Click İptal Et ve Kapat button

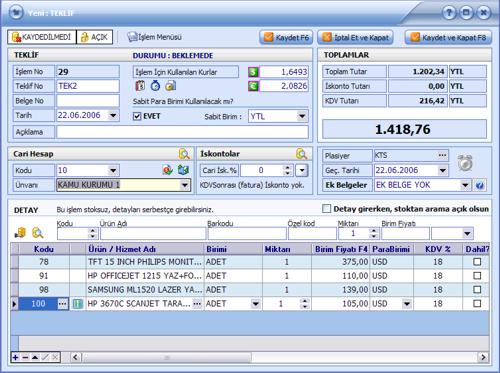[356, 37]
